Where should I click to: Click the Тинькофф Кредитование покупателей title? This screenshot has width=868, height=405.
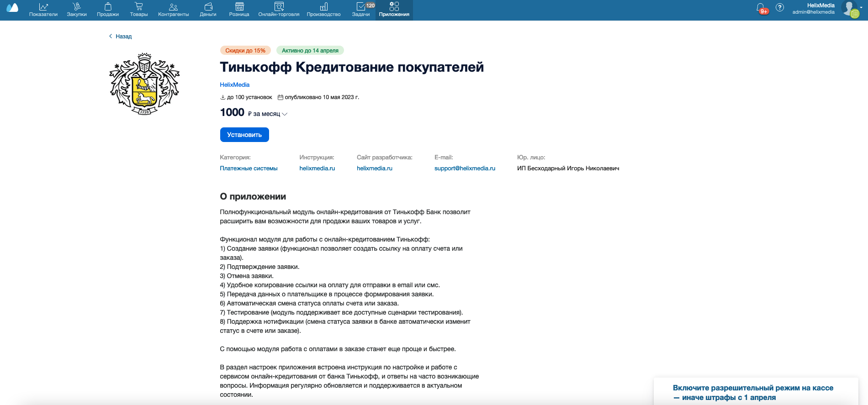352,67
